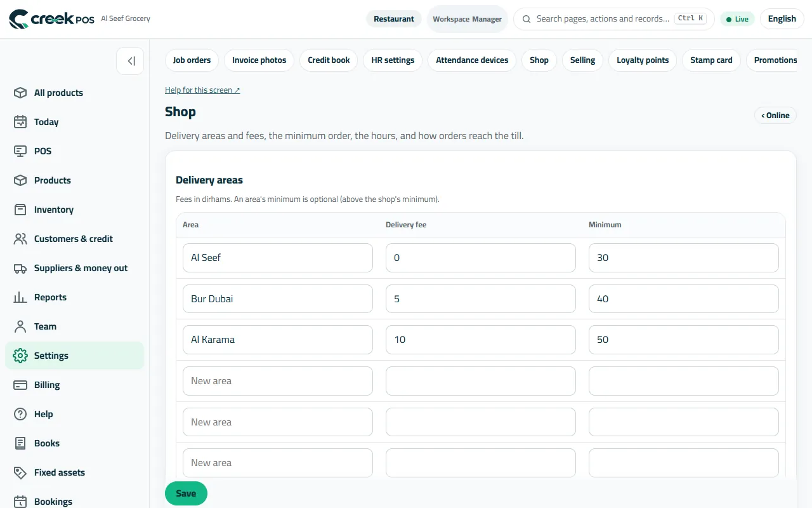The image size is (812, 508).
Task: Click the POS monitor icon
Action: (20, 151)
